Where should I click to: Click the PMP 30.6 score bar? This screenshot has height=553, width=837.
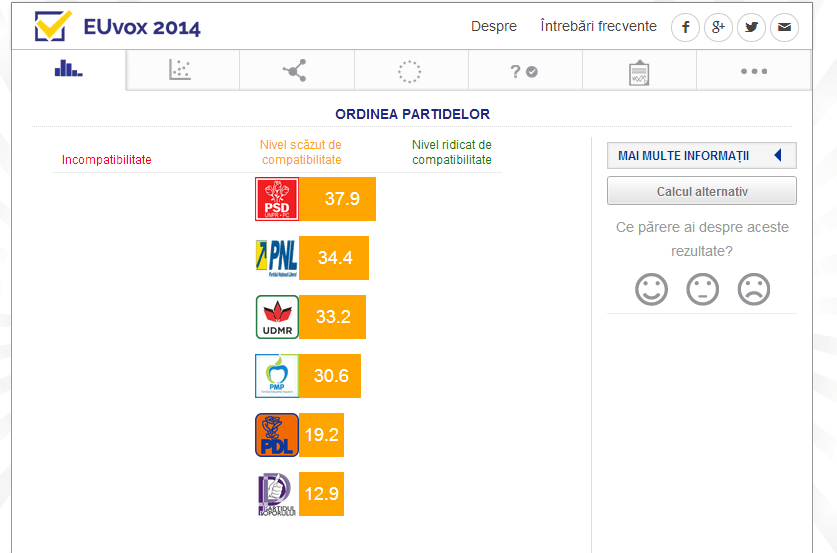point(330,376)
